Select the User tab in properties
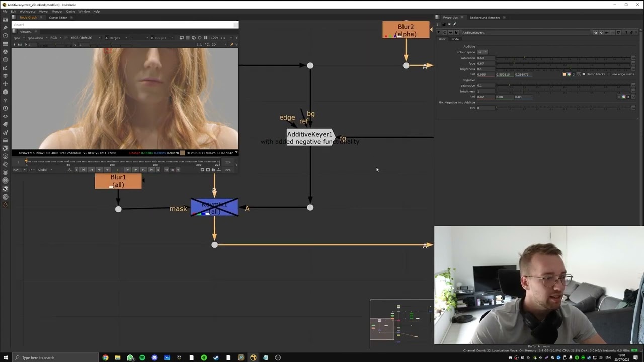This screenshot has width=644, height=362. 442,39
